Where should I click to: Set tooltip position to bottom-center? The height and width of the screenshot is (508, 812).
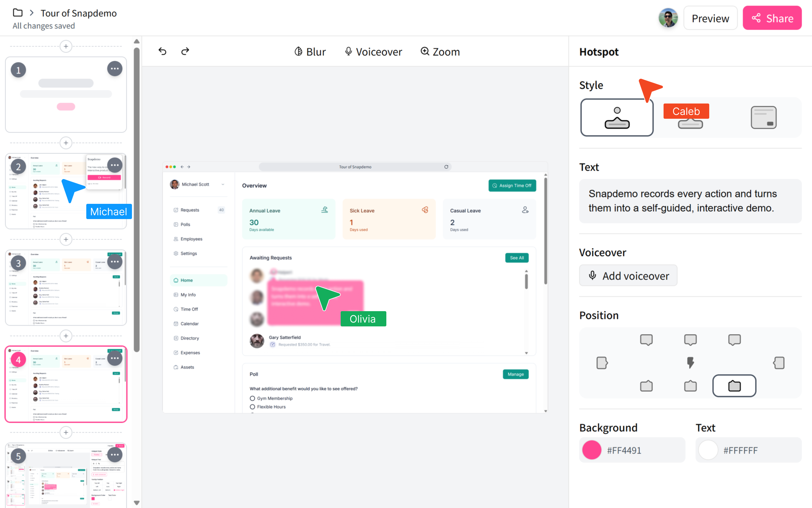[x=690, y=386]
